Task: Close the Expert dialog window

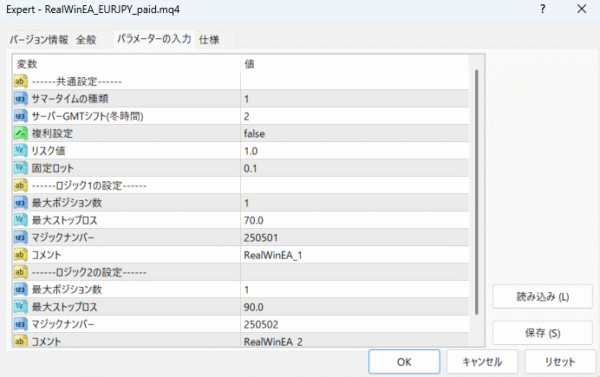Action: [582, 9]
